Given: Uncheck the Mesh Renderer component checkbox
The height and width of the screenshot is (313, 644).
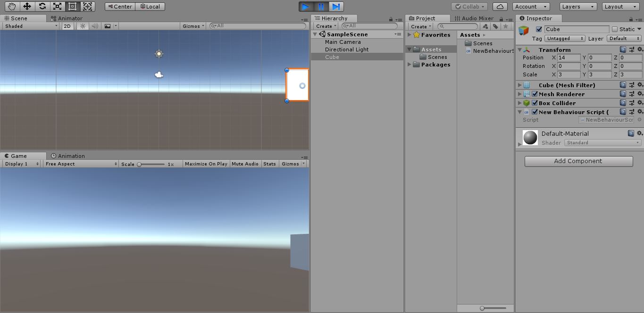Looking at the screenshot, I should (x=535, y=94).
